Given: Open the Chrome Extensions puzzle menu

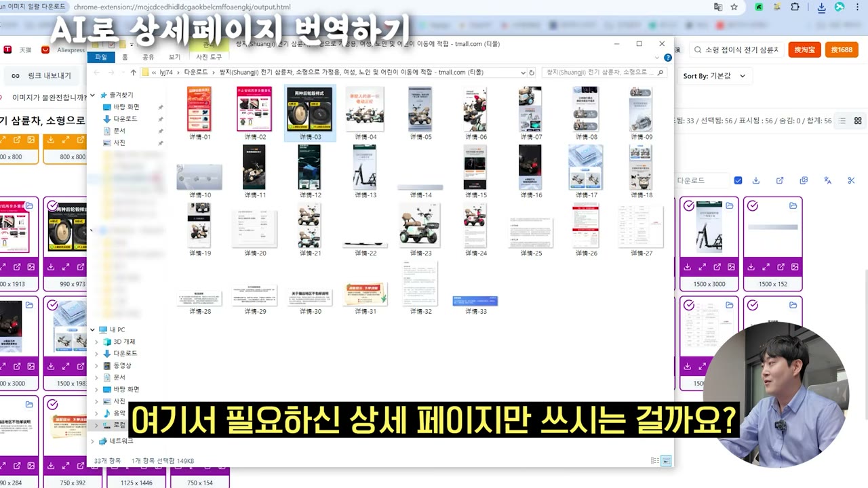Looking at the screenshot, I should (795, 7).
